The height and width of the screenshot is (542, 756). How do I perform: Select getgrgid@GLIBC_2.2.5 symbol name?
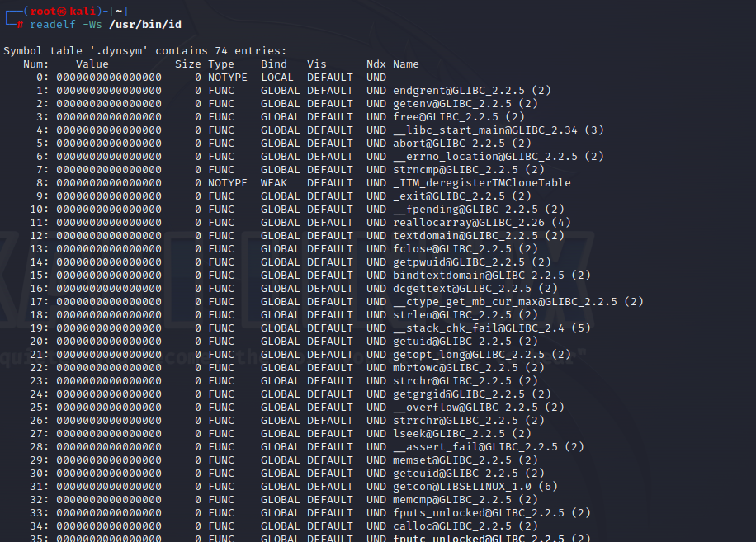[459, 394]
